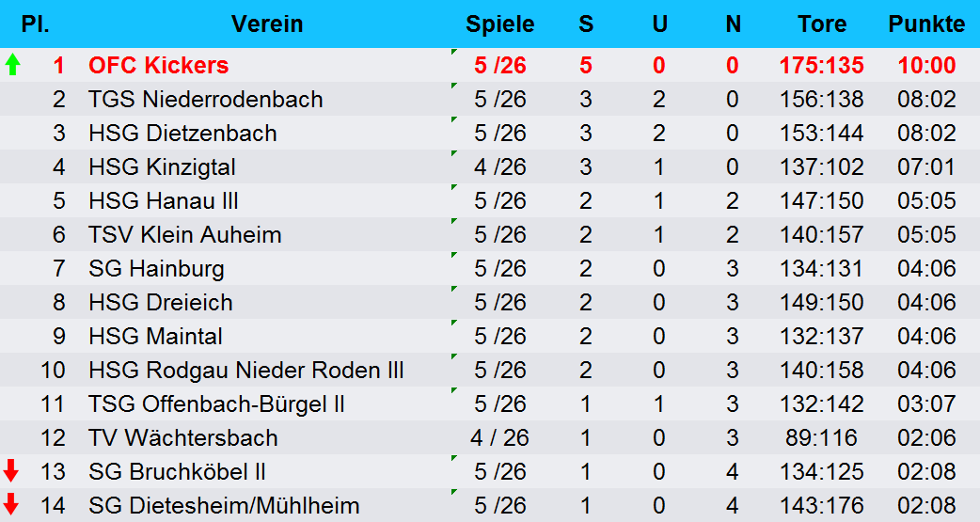980x522 pixels.
Task: Click green comment marker in TGS Niederrodenbach row
Action: [x=453, y=86]
